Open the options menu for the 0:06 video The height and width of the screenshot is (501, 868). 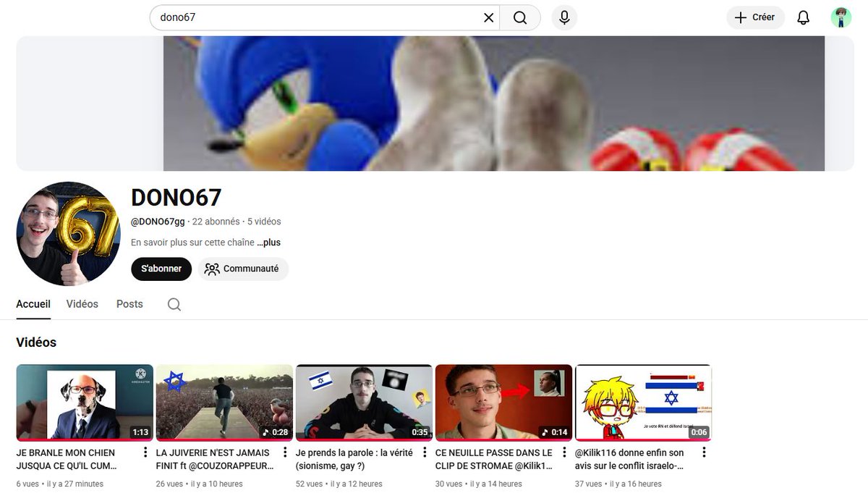click(x=704, y=452)
